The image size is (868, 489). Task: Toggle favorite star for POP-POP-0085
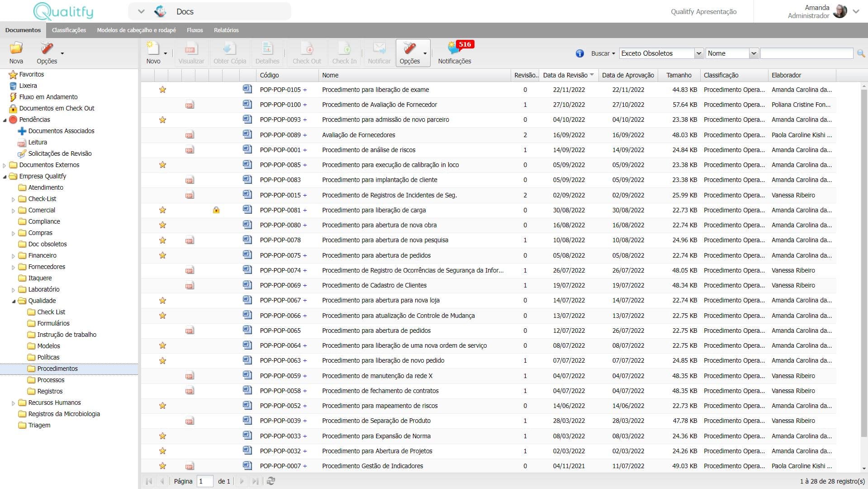coord(162,165)
